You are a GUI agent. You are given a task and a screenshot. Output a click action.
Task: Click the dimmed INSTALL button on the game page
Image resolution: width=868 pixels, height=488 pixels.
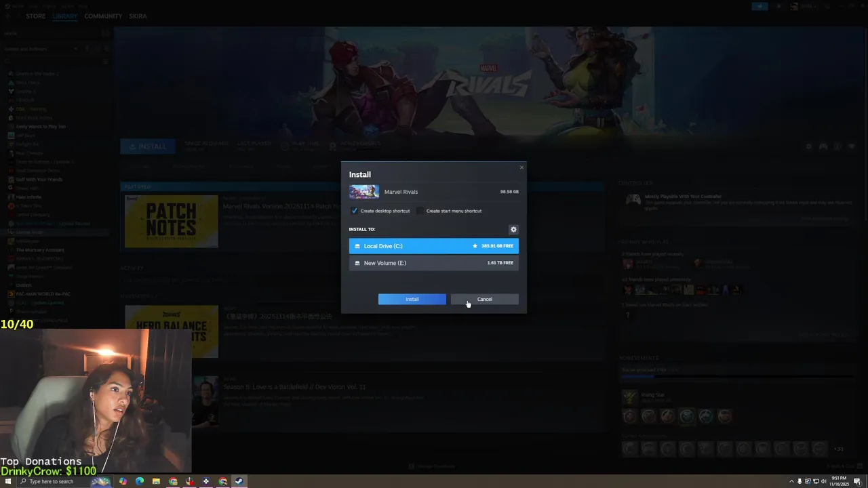coord(147,146)
